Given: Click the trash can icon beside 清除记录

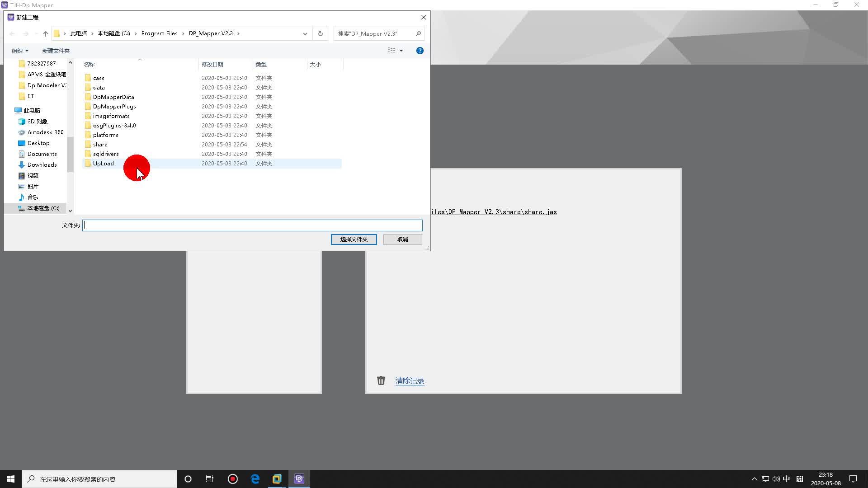Looking at the screenshot, I should [x=381, y=380].
